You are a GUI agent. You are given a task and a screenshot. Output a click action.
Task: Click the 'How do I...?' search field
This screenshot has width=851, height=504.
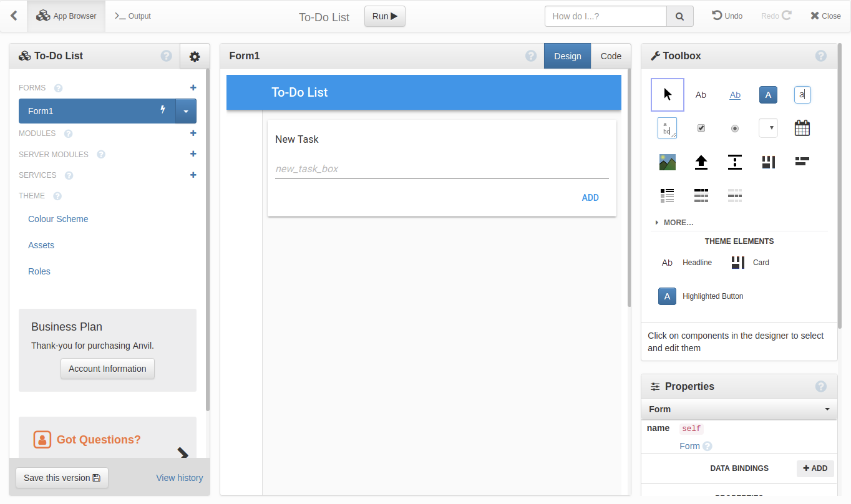[x=605, y=16]
